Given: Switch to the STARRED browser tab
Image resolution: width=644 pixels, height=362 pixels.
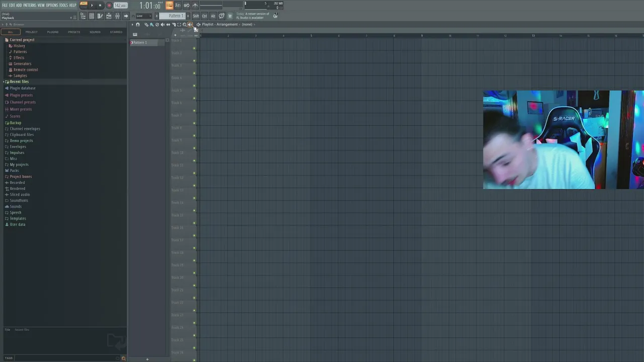Looking at the screenshot, I should (116, 32).
